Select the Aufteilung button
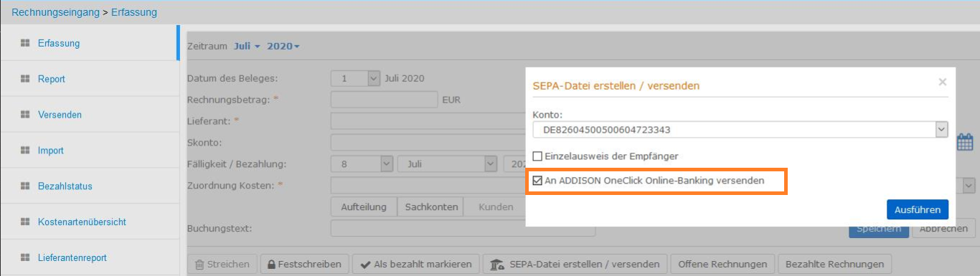Screen dimensions: 980x276 pyautogui.click(x=364, y=207)
